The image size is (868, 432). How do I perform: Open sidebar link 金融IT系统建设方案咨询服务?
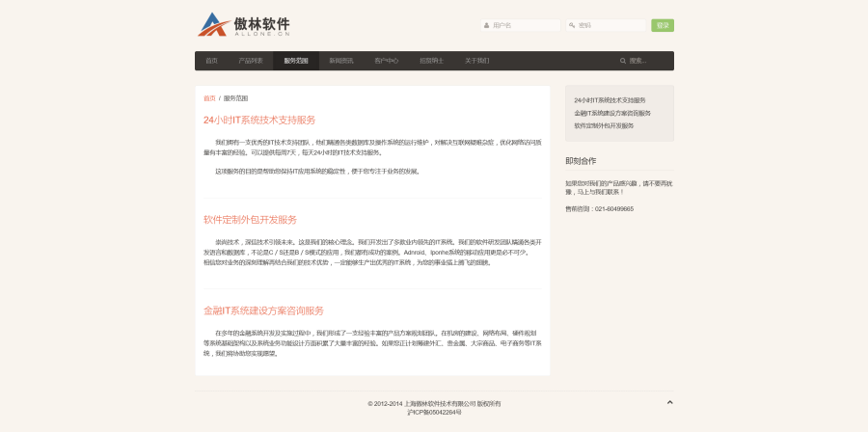pos(612,113)
